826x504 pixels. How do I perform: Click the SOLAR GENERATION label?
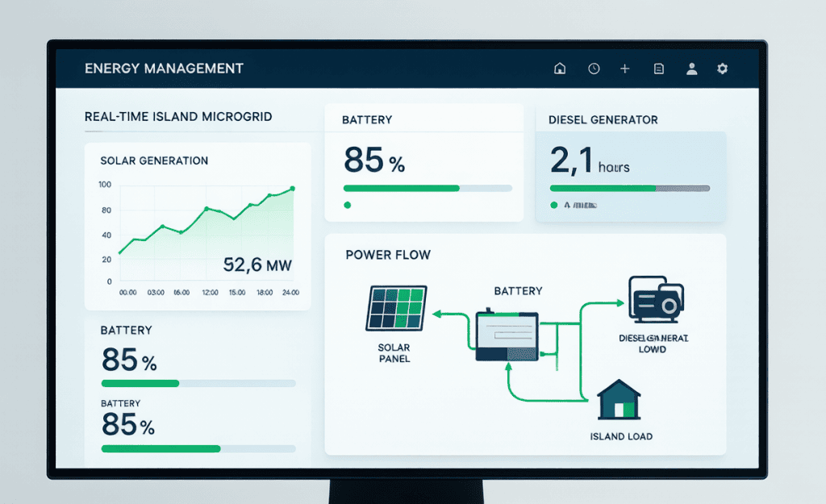[x=154, y=160]
